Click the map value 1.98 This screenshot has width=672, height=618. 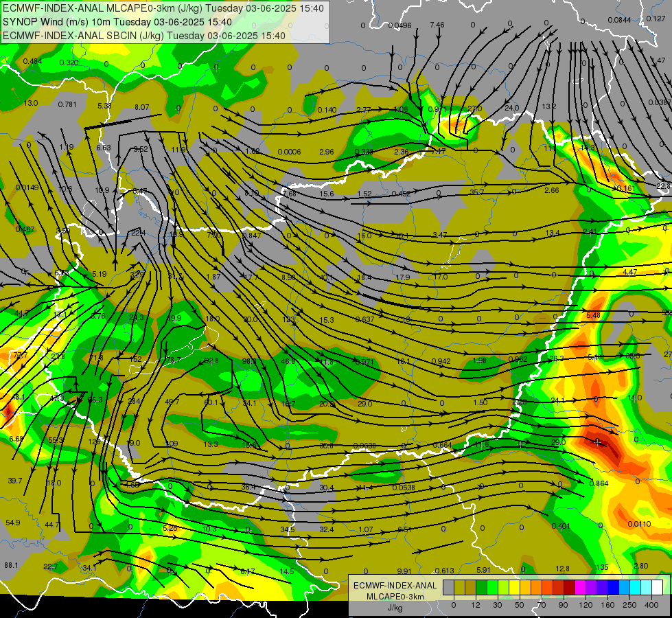(x=479, y=360)
